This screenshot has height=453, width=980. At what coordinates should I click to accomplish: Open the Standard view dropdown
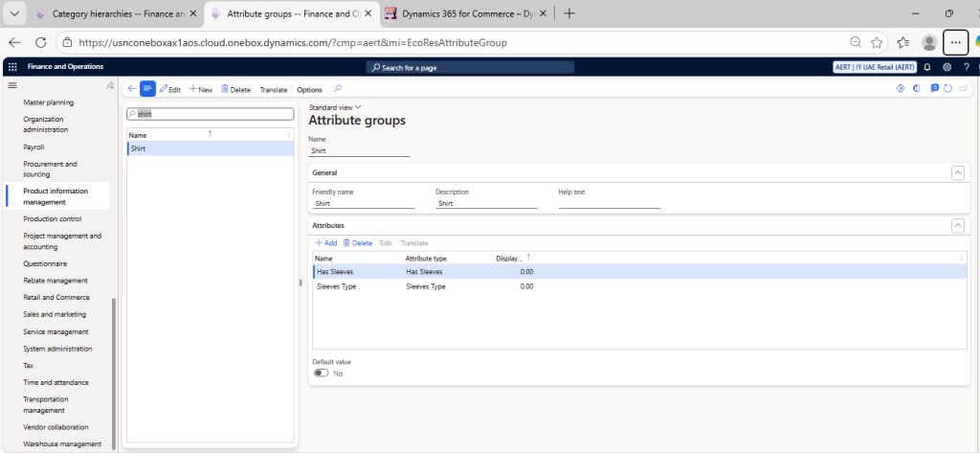[x=334, y=107]
